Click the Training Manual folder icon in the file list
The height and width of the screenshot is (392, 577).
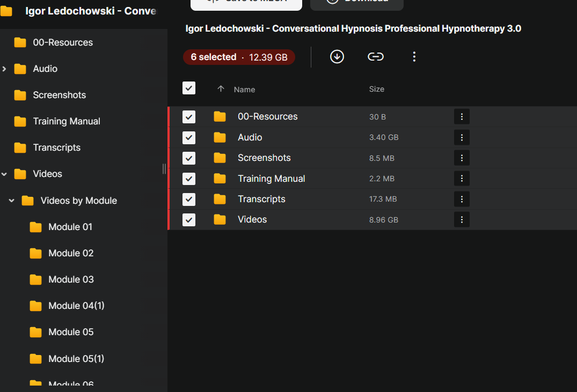pos(220,179)
